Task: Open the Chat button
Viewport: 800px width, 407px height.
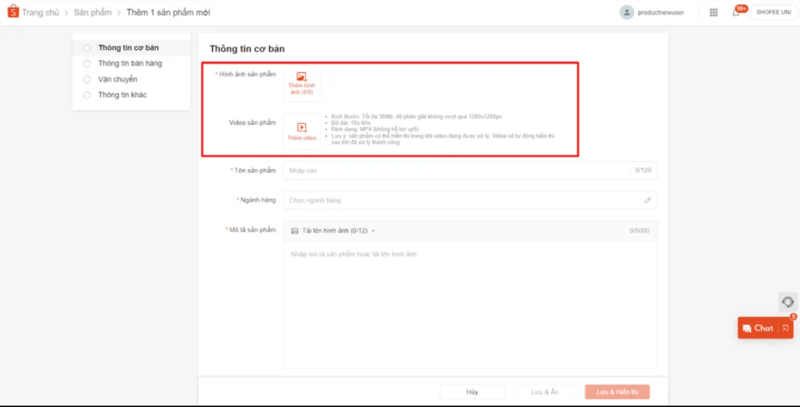Action: [x=765, y=328]
